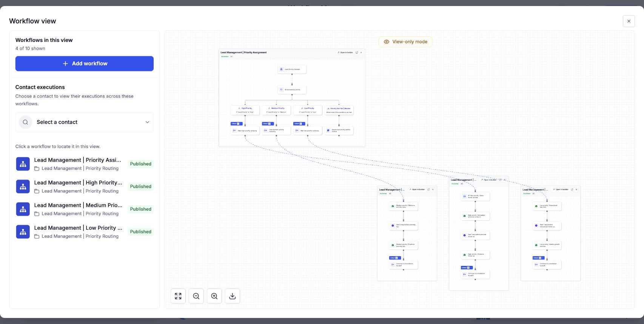Screen dimensions: 644x324
Task: Click the Medium Priority workflow list icon
Action: 23,209
